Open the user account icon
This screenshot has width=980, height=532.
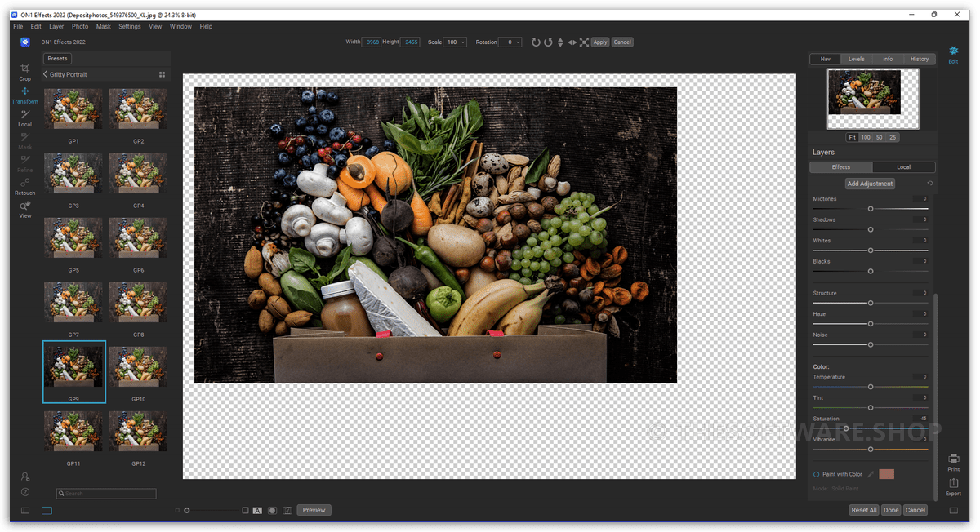click(x=25, y=477)
